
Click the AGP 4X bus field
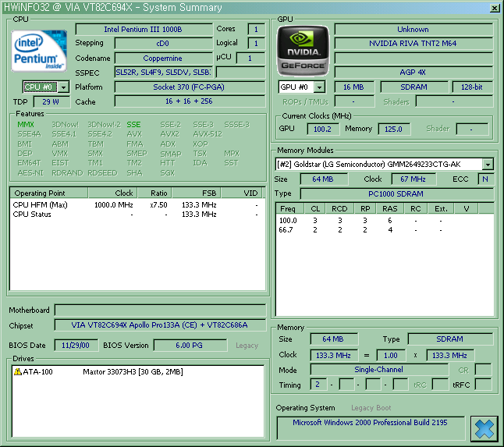pos(413,73)
